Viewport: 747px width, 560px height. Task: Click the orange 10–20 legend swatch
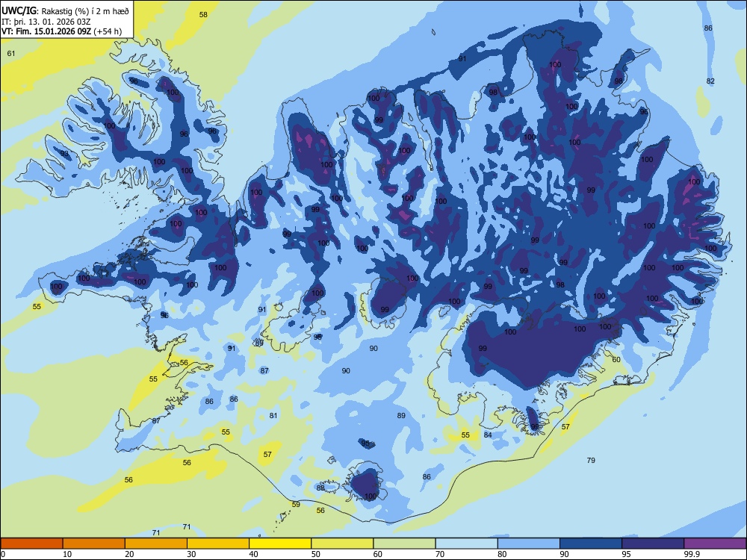[94, 544]
